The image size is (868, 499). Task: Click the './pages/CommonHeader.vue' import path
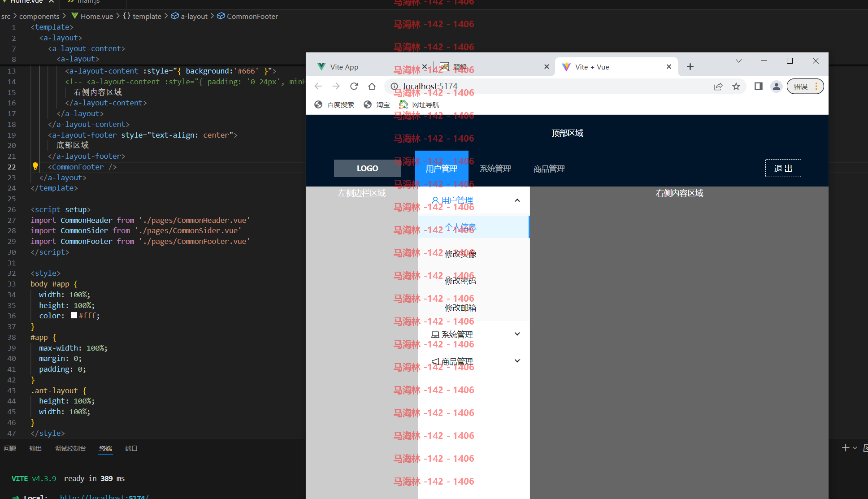pyautogui.click(x=195, y=220)
